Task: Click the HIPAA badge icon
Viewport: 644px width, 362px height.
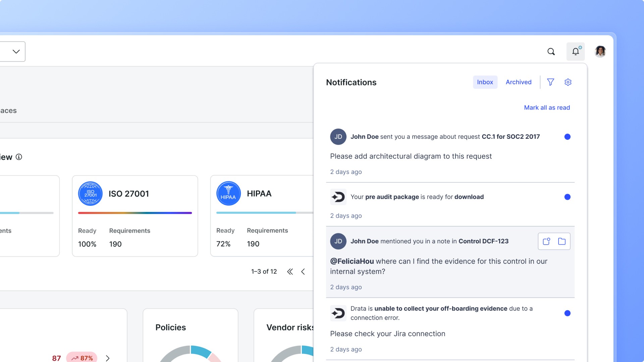Action: point(228,194)
